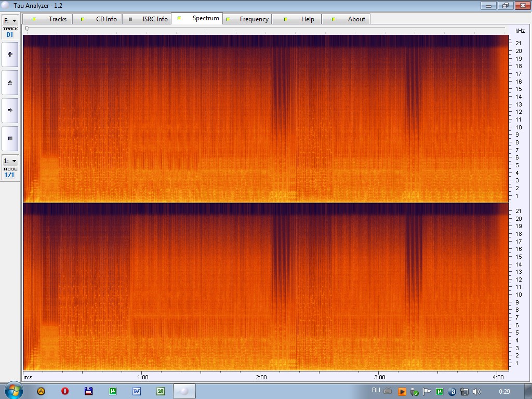Open Excel from the taskbar

coord(161,391)
